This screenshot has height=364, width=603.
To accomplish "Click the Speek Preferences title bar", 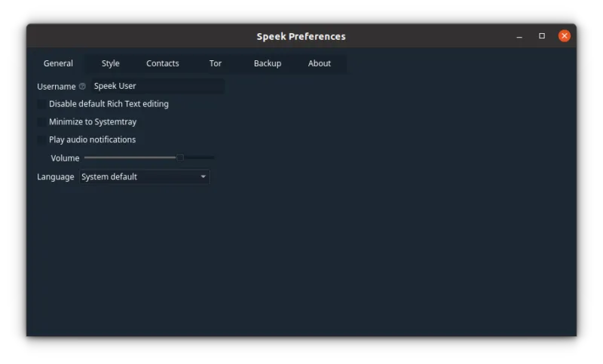I will tap(301, 36).
